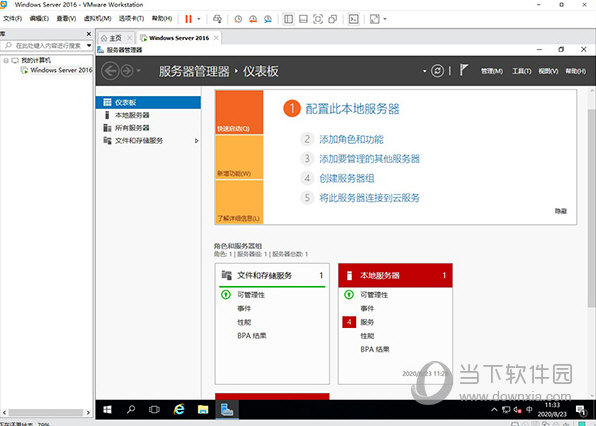Viewport: 596px width, 426px height.
Task: Click the unity mode icon
Action: (x=333, y=19)
